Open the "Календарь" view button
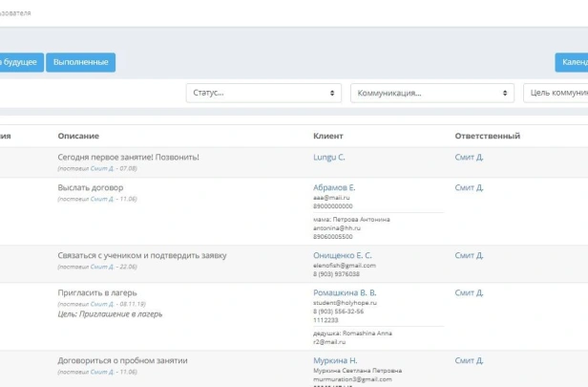The height and width of the screenshot is (387, 588). pyautogui.click(x=572, y=62)
